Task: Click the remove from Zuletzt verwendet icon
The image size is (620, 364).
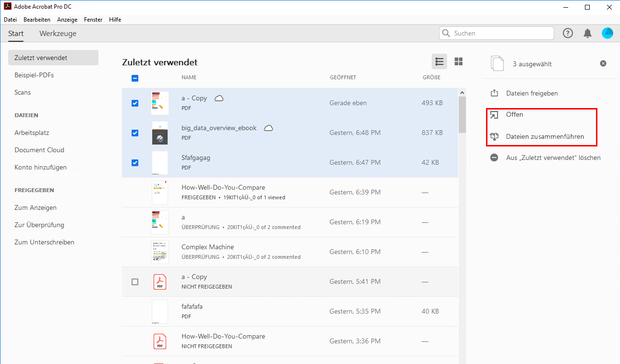Action: [x=494, y=158]
